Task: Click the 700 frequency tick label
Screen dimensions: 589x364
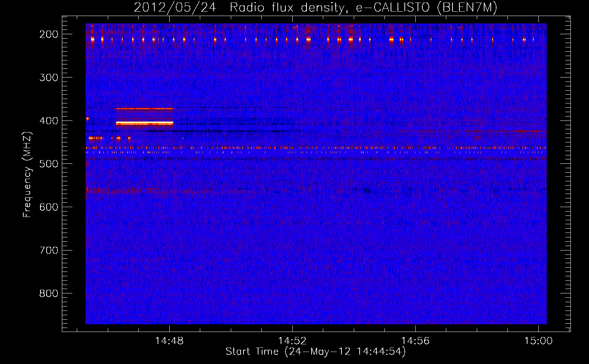Action: coord(48,250)
